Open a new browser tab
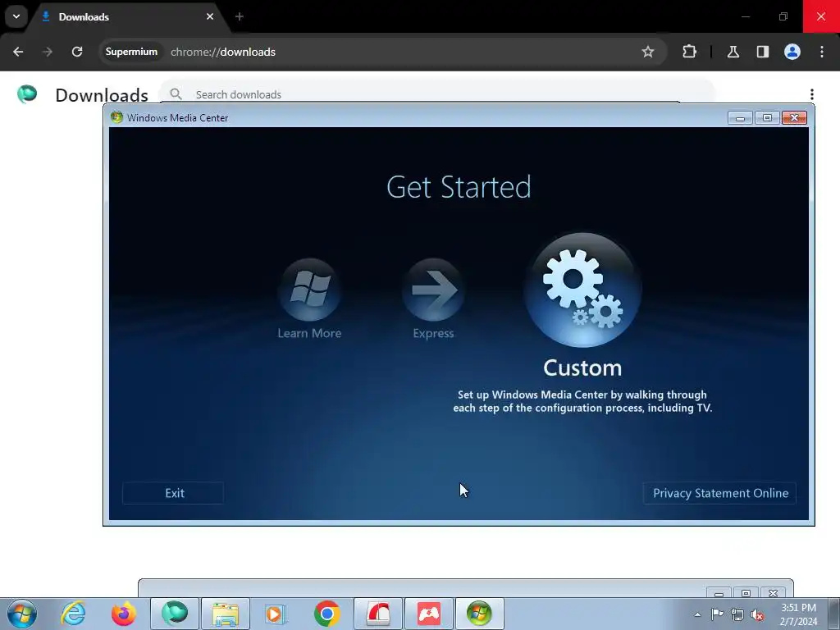 (x=240, y=16)
